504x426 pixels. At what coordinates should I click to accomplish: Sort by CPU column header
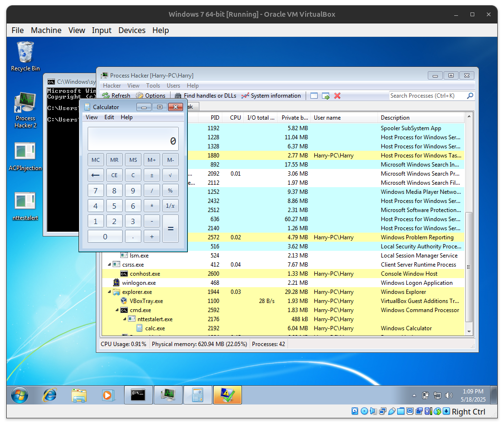pos(233,118)
